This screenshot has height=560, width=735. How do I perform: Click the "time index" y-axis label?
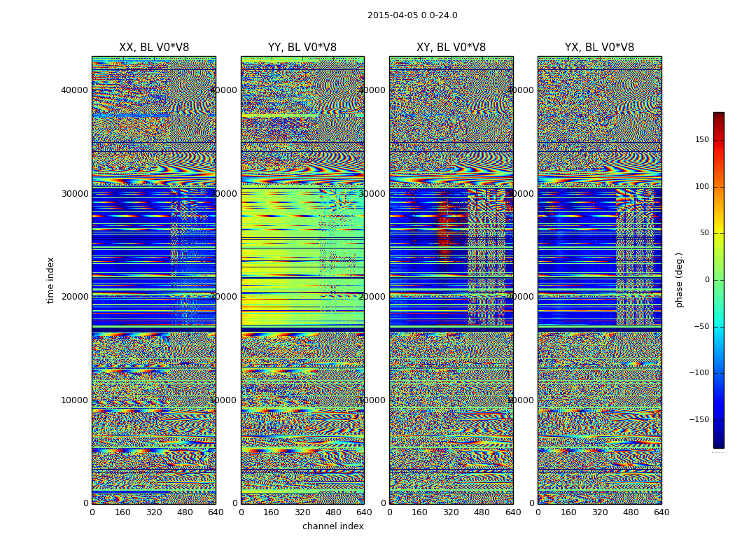click(50, 280)
